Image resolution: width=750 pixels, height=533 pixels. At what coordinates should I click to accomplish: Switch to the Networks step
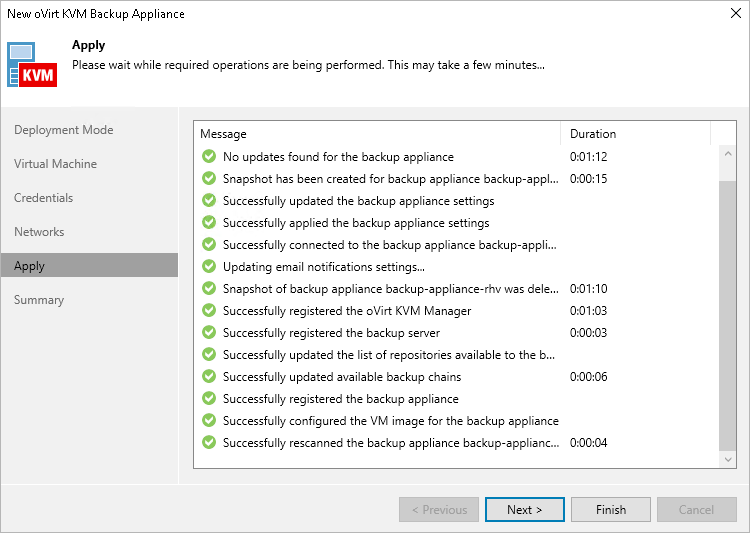(x=39, y=232)
